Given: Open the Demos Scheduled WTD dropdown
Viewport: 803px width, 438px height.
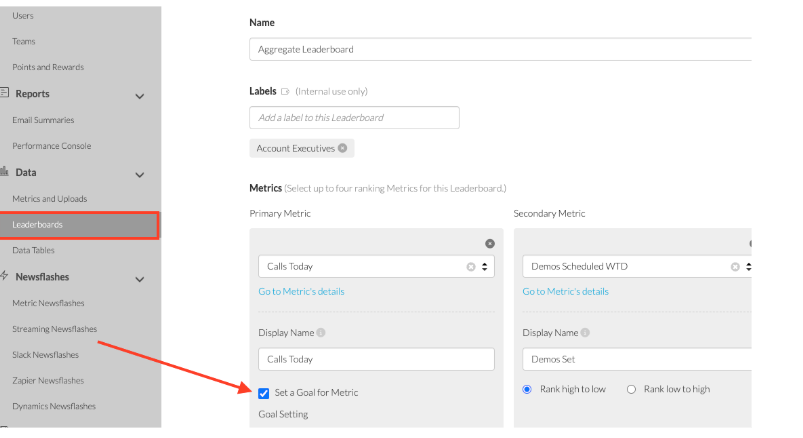Looking at the screenshot, I should point(748,267).
